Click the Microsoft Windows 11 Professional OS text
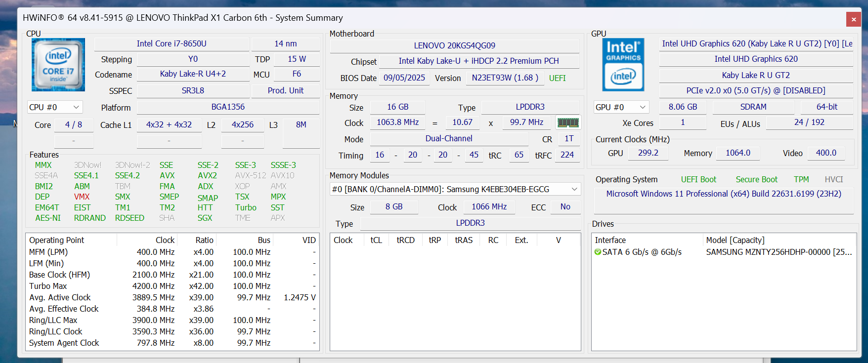 [x=724, y=194]
